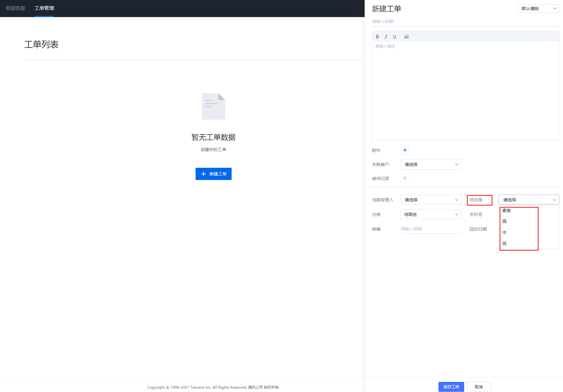Click the 新建工单 panel title
563x392 pixels.
[386, 9]
